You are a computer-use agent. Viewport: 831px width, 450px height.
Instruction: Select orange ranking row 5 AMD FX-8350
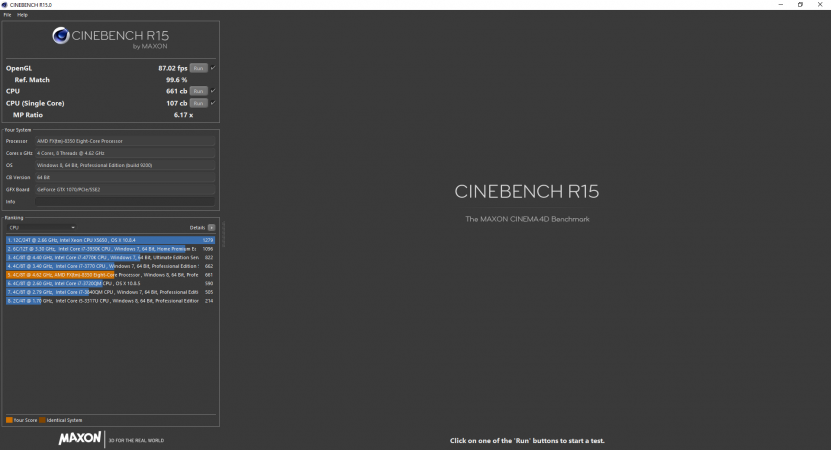tap(110, 275)
